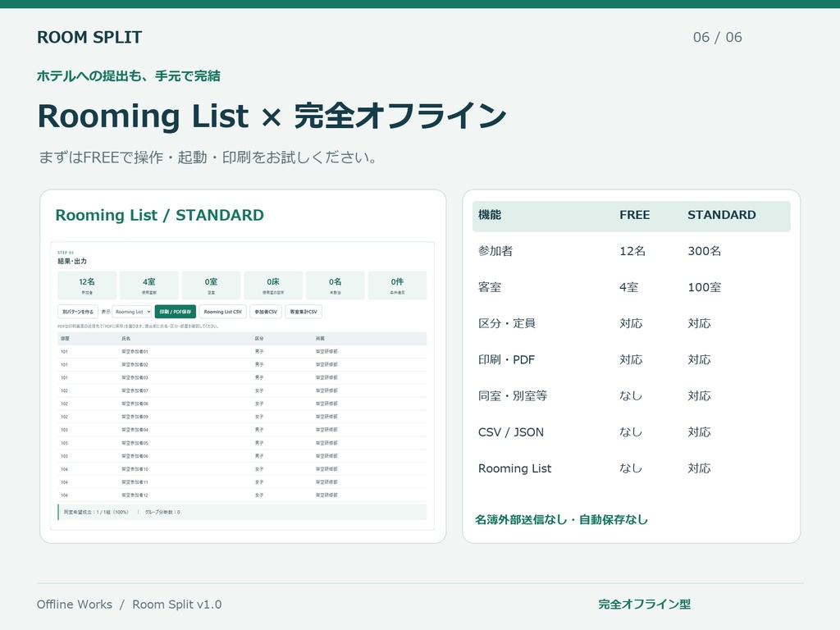Click the 06 / 06 page indicator

[717, 37]
